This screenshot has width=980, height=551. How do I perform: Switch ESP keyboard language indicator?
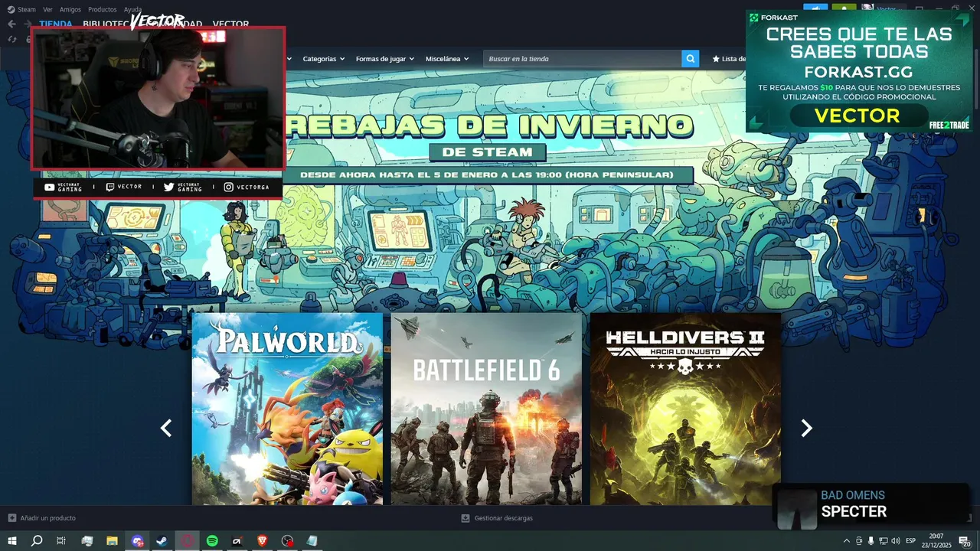910,541
